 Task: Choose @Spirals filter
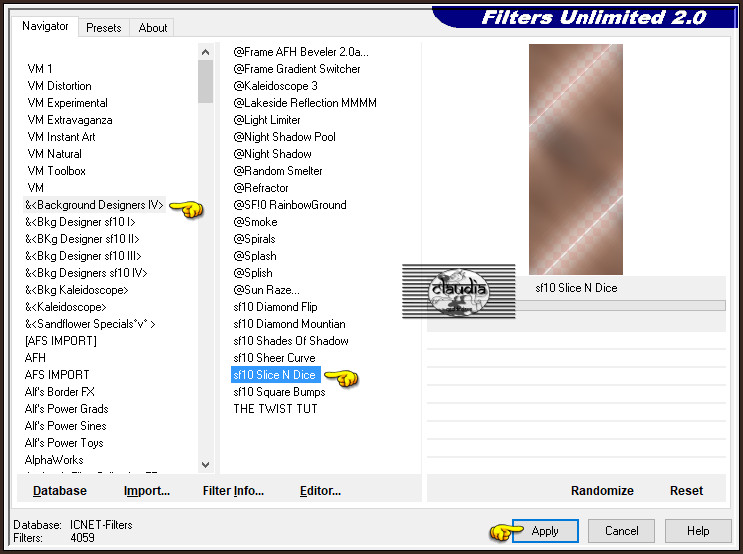coord(254,239)
